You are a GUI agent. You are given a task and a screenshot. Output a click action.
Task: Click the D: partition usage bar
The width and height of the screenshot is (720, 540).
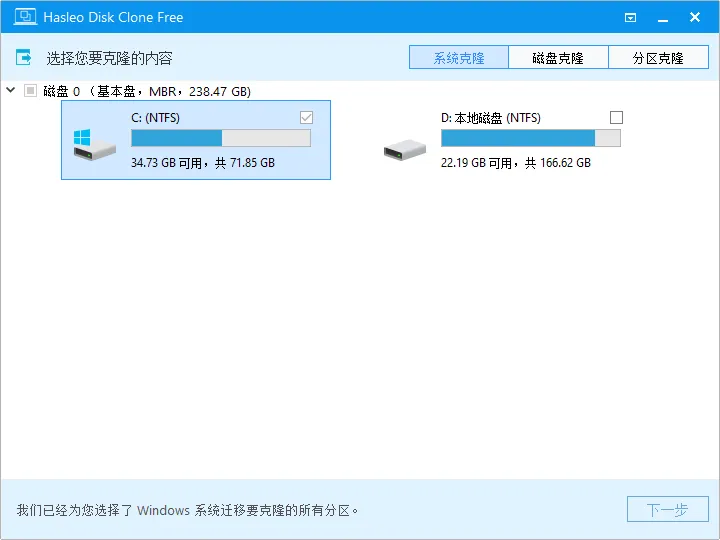point(531,138)
